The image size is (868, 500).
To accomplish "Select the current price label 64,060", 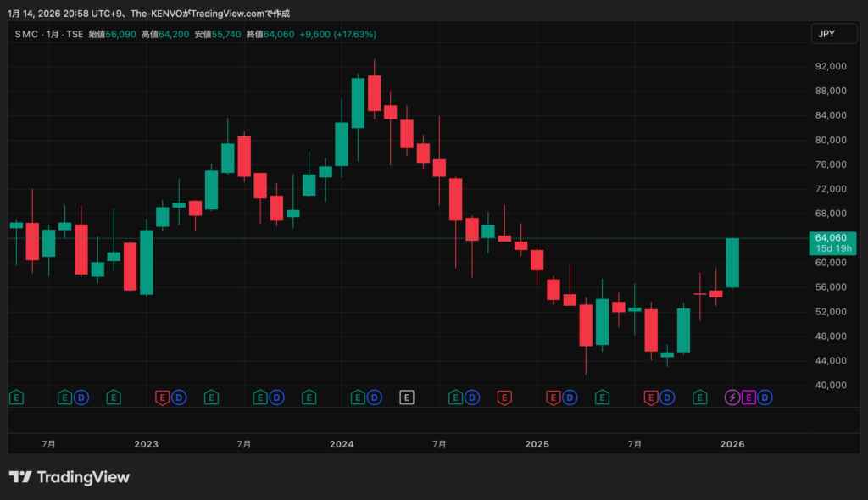I will coord(832,238).
